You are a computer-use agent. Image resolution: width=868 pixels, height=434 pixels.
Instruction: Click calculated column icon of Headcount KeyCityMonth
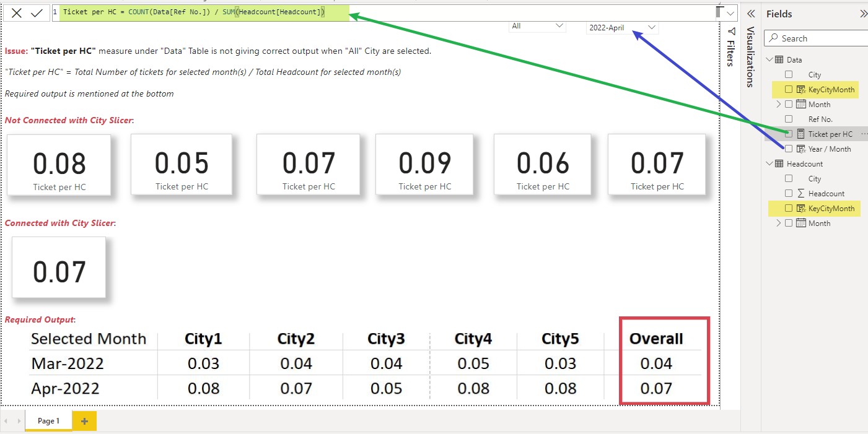[x=800, y=209]
